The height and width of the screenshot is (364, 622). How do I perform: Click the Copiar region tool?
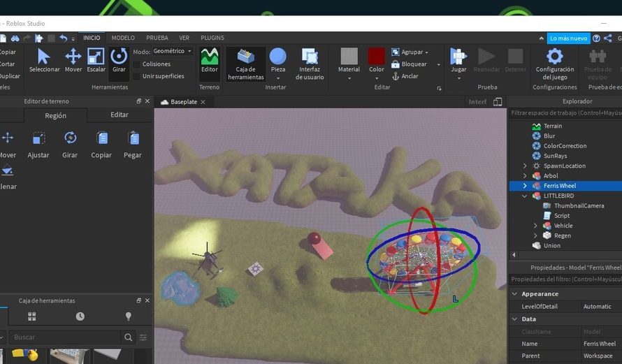(101, 145)
